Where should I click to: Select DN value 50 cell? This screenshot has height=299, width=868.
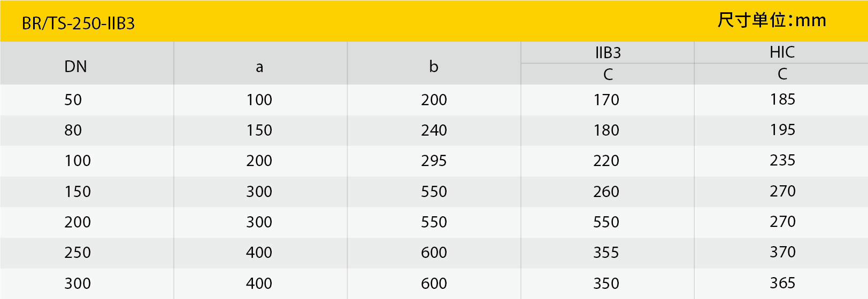click(73, 100)
